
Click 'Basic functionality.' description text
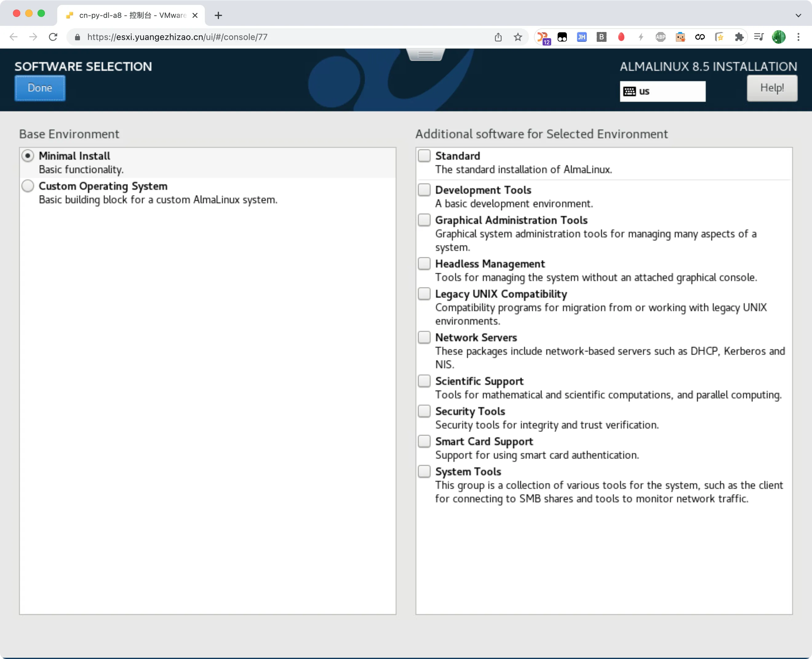coord(81,170)
